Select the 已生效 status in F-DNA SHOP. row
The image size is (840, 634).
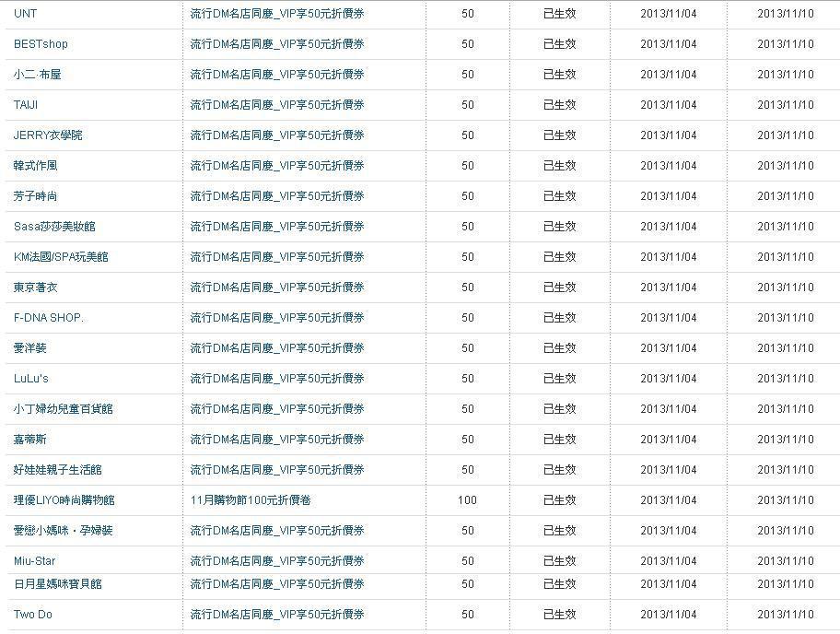[x=560, y=318]
